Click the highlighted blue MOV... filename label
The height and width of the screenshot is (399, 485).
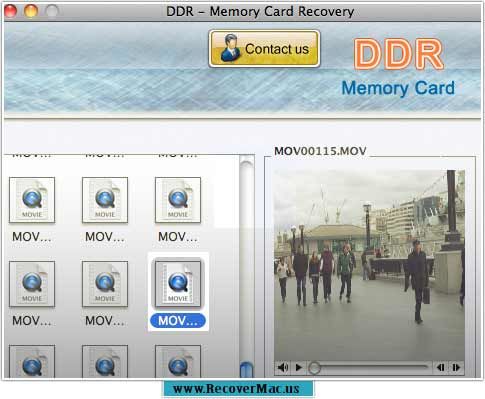178,321
